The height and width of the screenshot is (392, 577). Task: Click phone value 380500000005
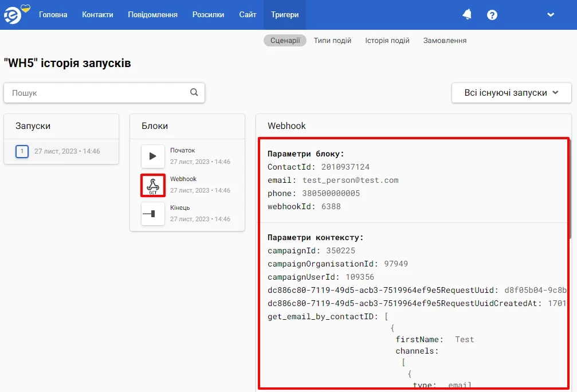point(331,193)
